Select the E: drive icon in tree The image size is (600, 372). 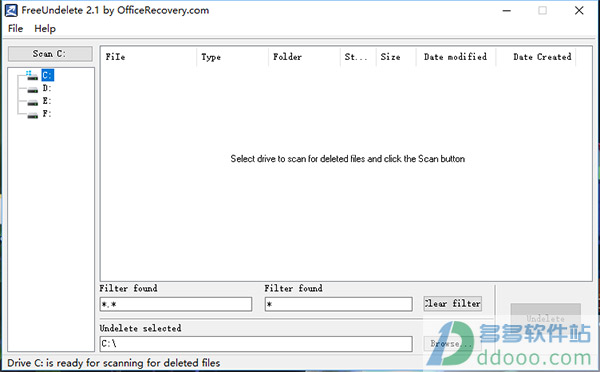coord(33,102)
